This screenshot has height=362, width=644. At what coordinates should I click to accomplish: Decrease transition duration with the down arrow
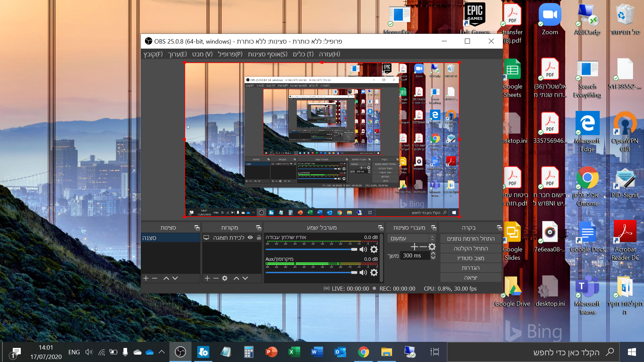pos(433,258)
